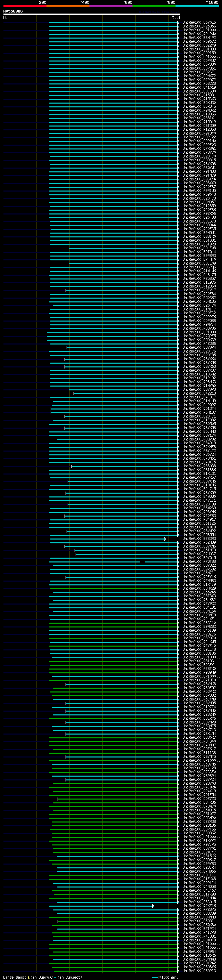Screen dimensions: 222x980
Task: Select hit label UniRef100_A5BCS8
Action: pos(199,84)
